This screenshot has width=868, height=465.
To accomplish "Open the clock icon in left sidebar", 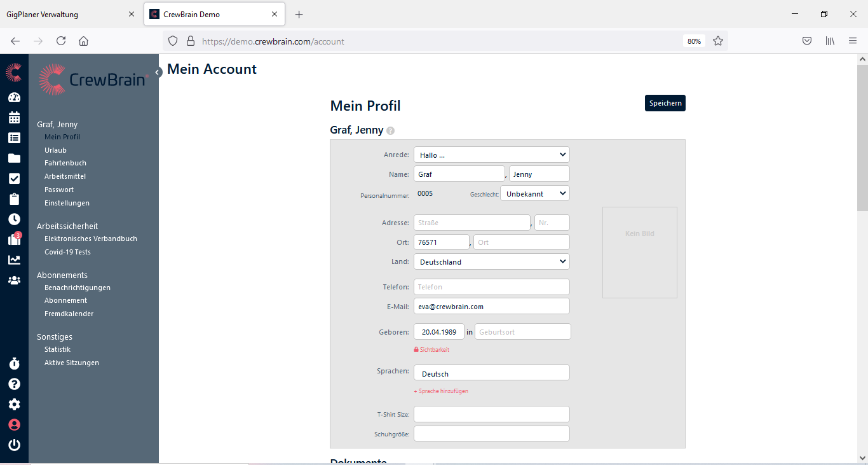I will tap(14, 219).
